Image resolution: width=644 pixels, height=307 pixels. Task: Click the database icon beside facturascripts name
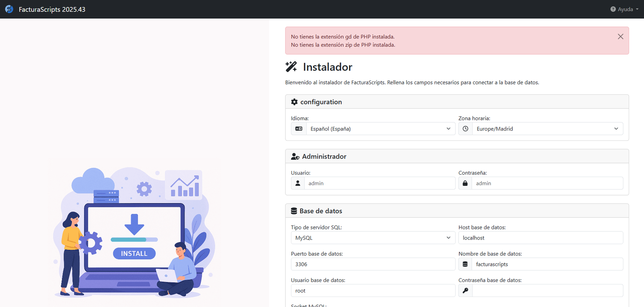pos(465,264)
